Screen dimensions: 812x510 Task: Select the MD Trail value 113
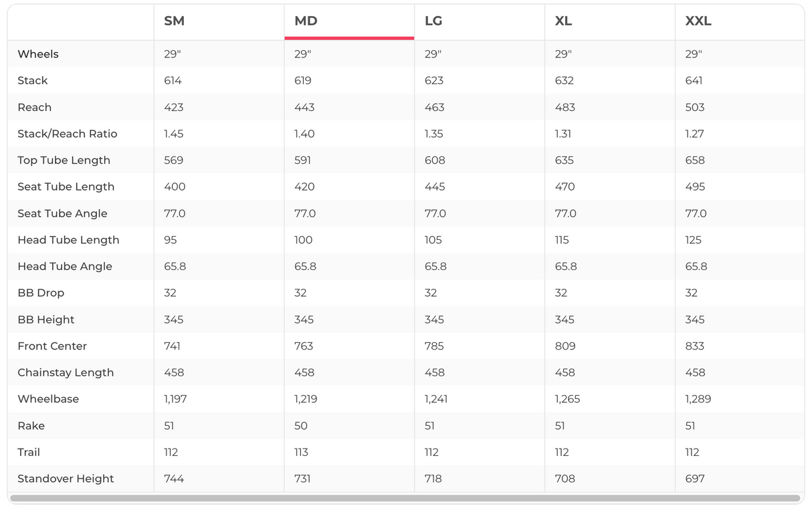(301, 453)
